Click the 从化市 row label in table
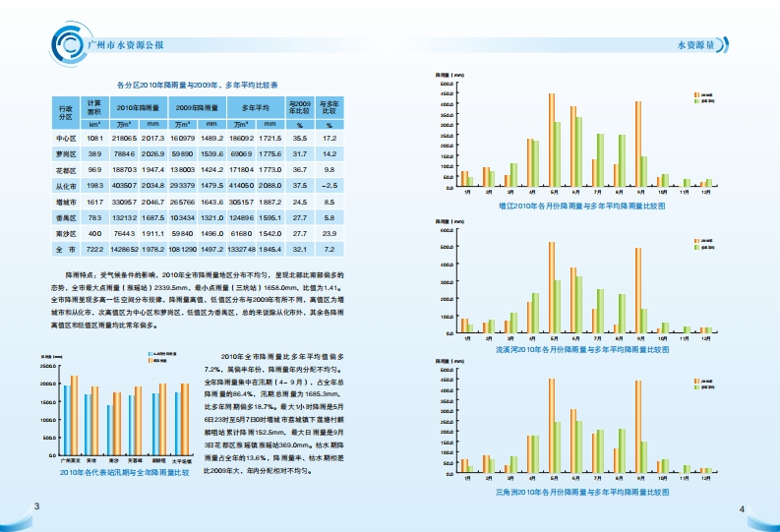 [x=66, y=185]
